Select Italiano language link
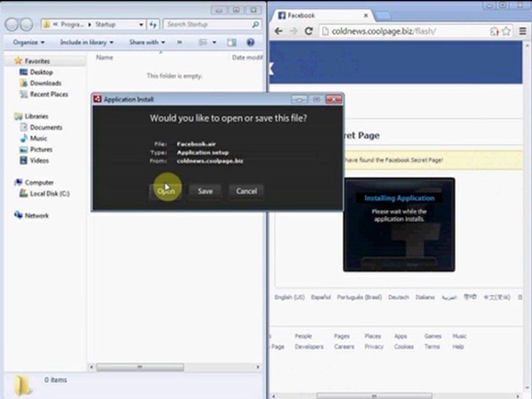 coord(425,297)
